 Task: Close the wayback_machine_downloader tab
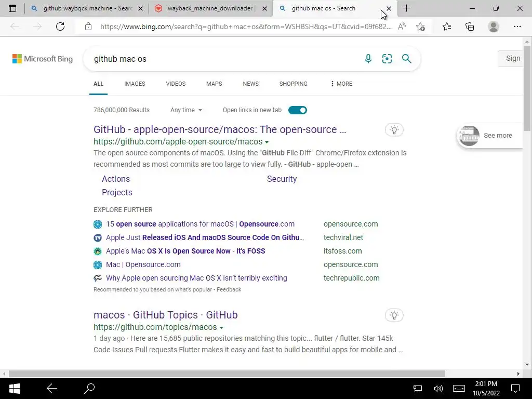coord(264,9)
